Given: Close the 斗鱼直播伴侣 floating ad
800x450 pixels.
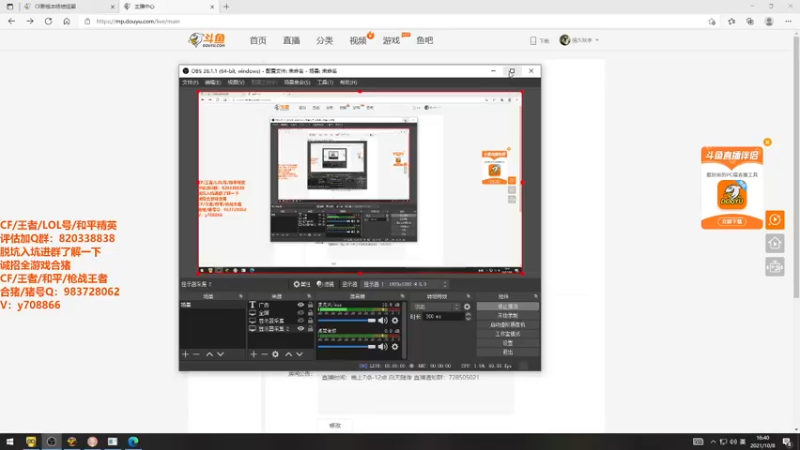Looking at the screenshot, I should 767,142.
